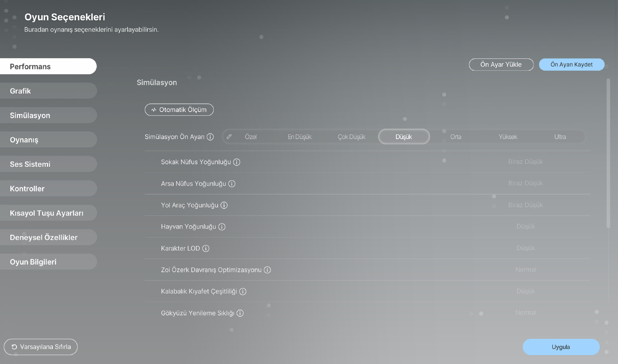Select the Yüksek preset

click(x=508, y=137)
